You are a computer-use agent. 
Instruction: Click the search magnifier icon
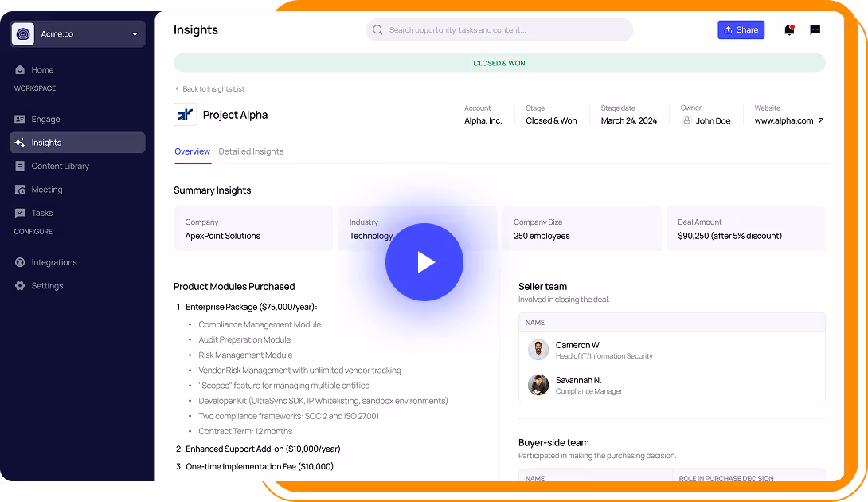click(x=377, y=30)
